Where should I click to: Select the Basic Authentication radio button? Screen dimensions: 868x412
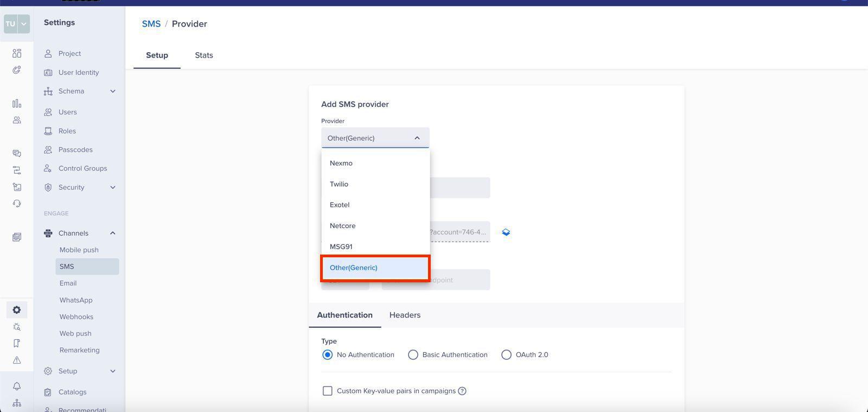(x=413, y=355)
